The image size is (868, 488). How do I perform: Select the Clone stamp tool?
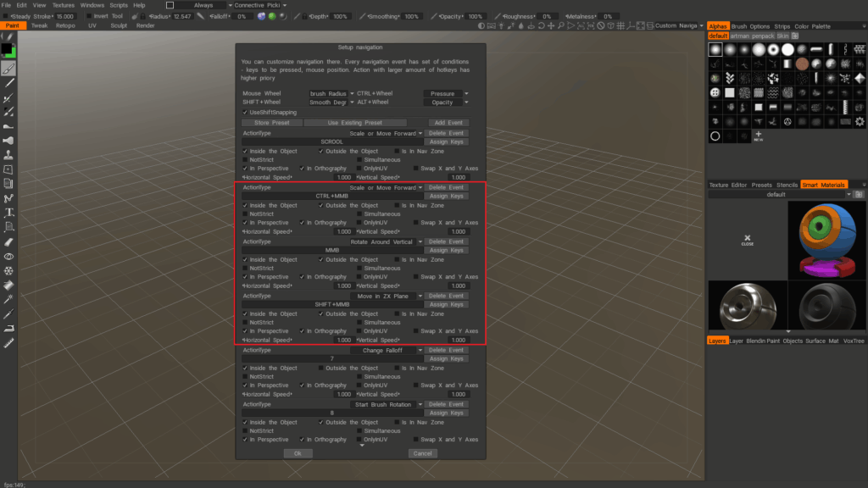[8, 155]
